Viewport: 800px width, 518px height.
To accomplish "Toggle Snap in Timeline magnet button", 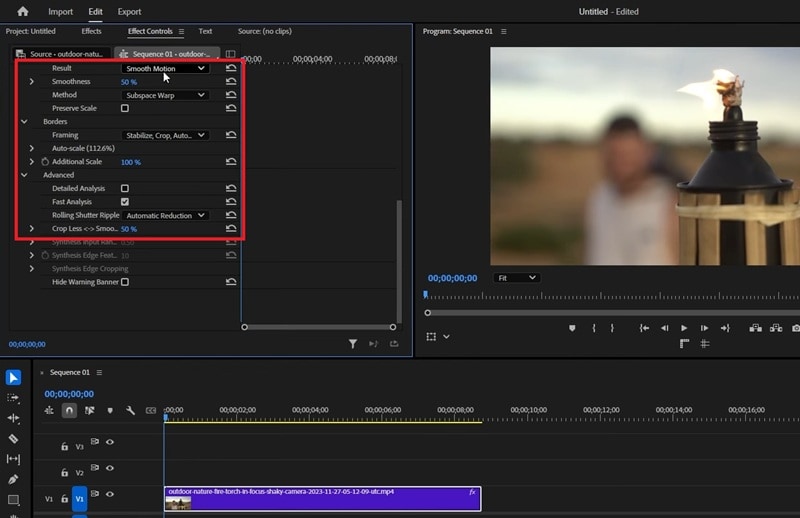I will (69, 410).
